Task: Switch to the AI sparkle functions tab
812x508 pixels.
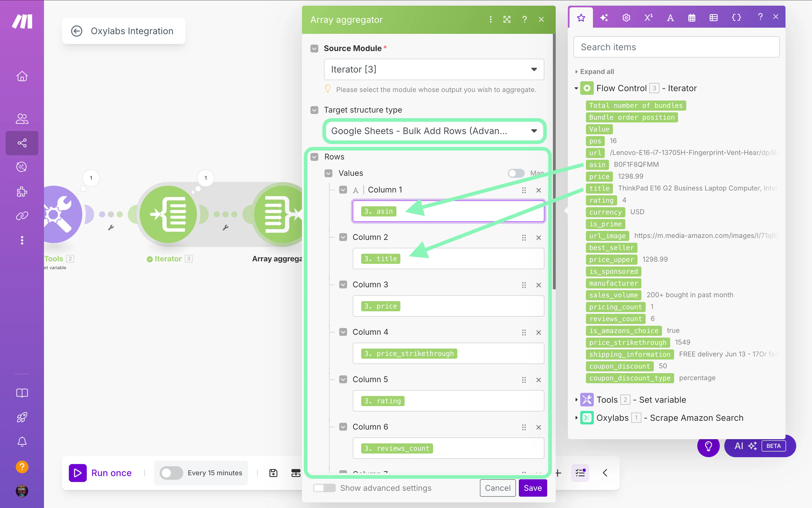Action: point(604,18)
